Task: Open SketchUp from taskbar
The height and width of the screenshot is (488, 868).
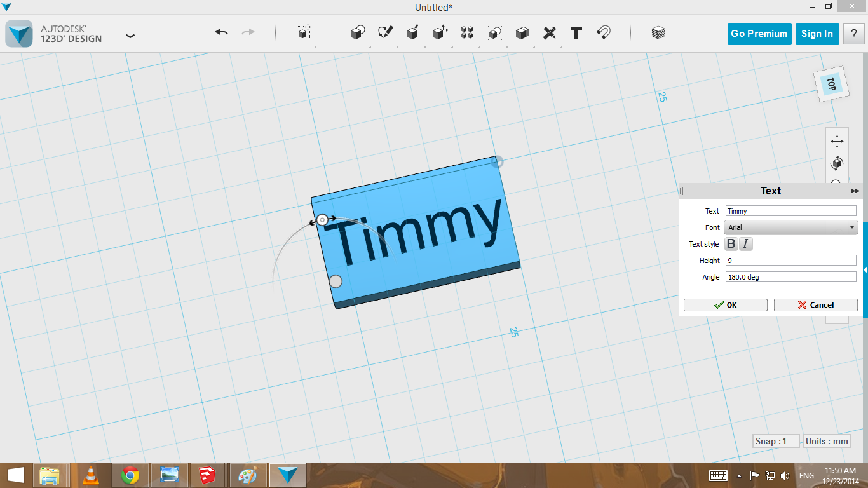Action: [209, 475]
